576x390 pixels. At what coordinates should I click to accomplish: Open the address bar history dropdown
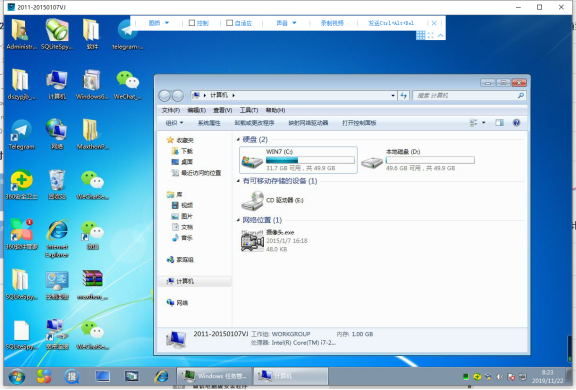point(393,95)
